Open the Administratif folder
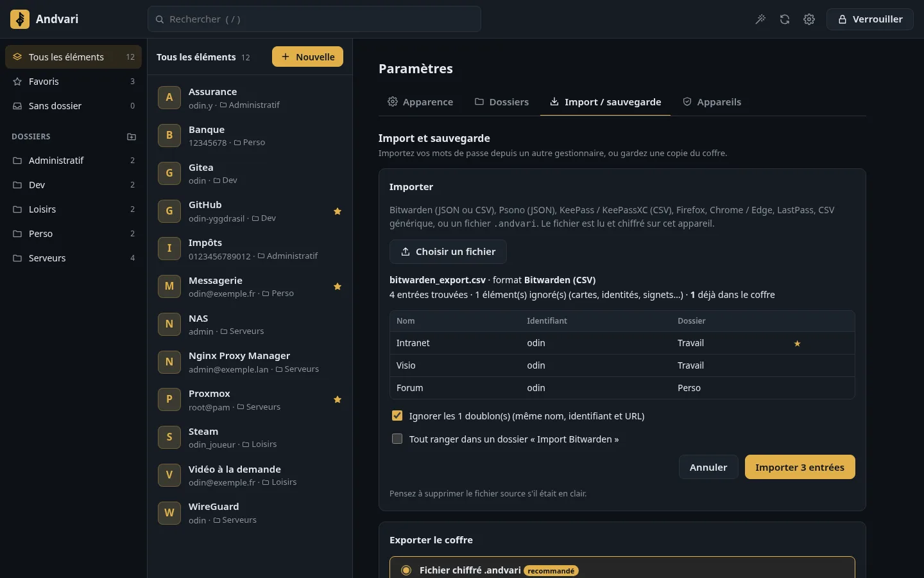Viewport: 924px width, 578px height. coord(74,161)
